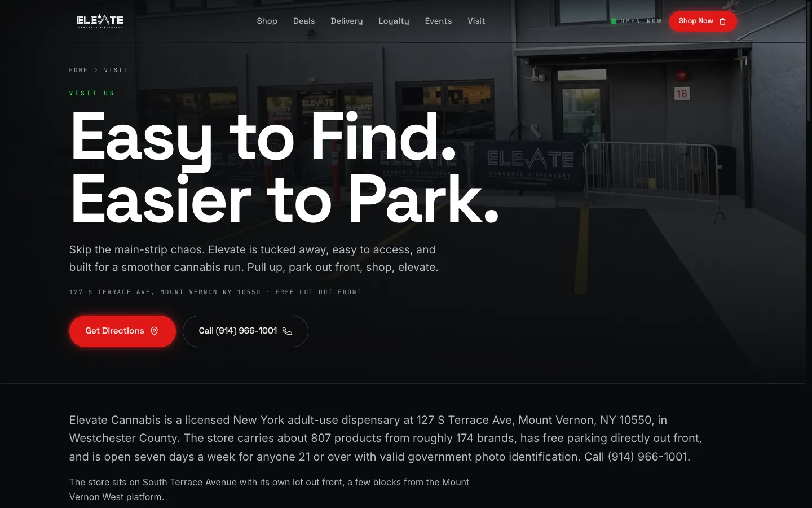This screenshot has height=508, width=812.
Task: Click the page scrollbar thumb
Action: [x=809, y=61]
